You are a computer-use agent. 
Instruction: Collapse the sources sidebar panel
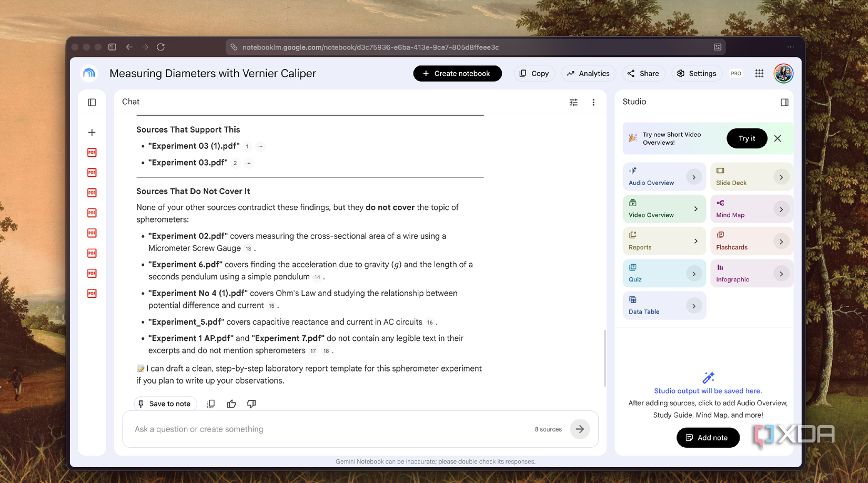pos(92,102)
